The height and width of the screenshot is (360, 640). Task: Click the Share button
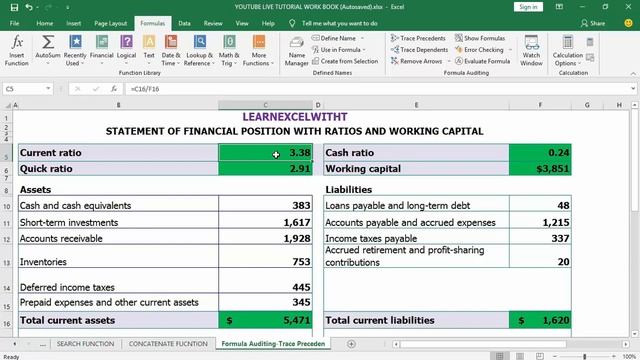[x=593, y=23]
